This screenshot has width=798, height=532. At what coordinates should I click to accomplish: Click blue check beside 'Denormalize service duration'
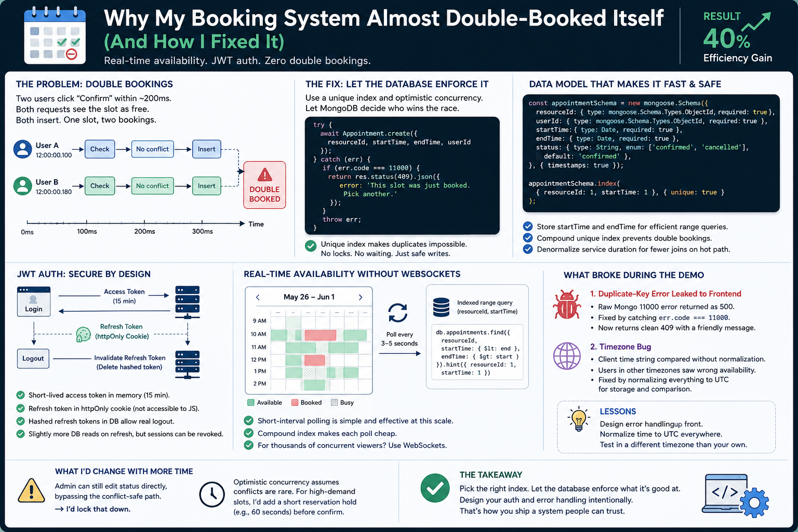[x=528, y=249]
